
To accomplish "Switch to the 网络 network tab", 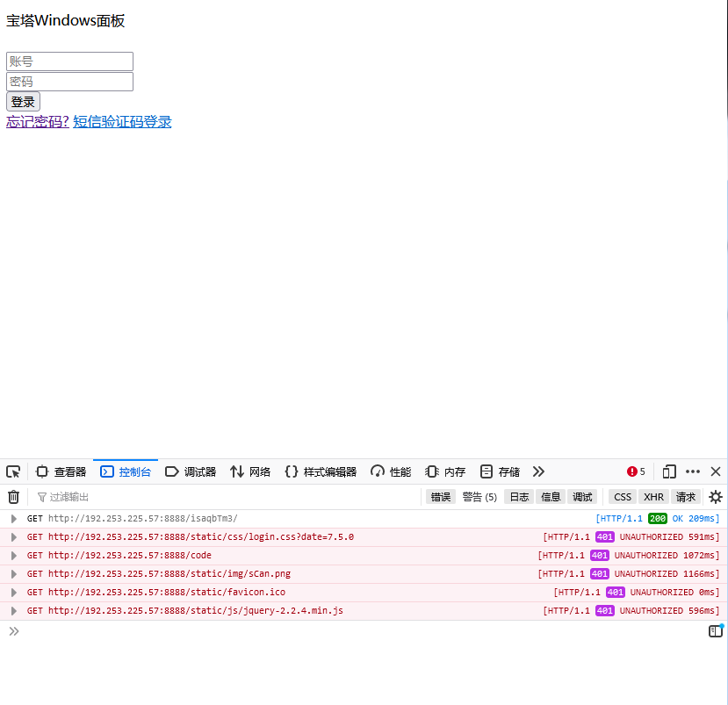I will [250, 472].
